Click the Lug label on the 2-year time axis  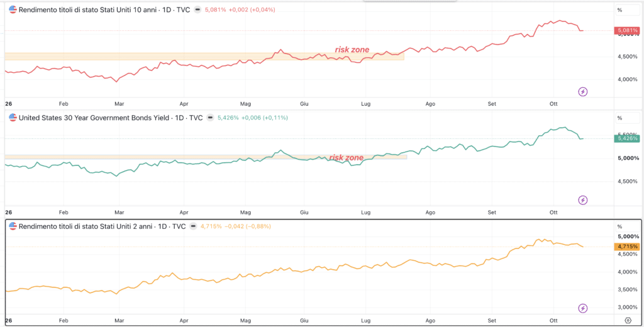(365, 321)
